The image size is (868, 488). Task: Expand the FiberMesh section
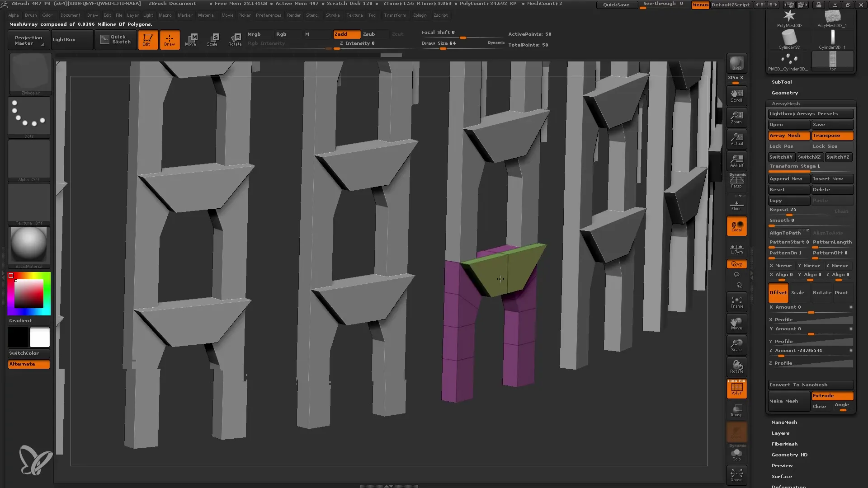point(784,444)
